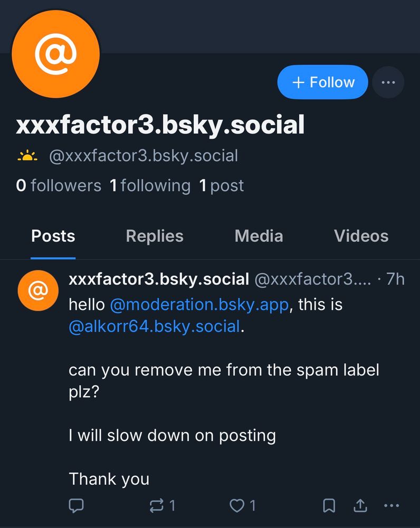
Task: Open the @alkorr64.bsky.social mention link
Action: [x=155, y=326]
